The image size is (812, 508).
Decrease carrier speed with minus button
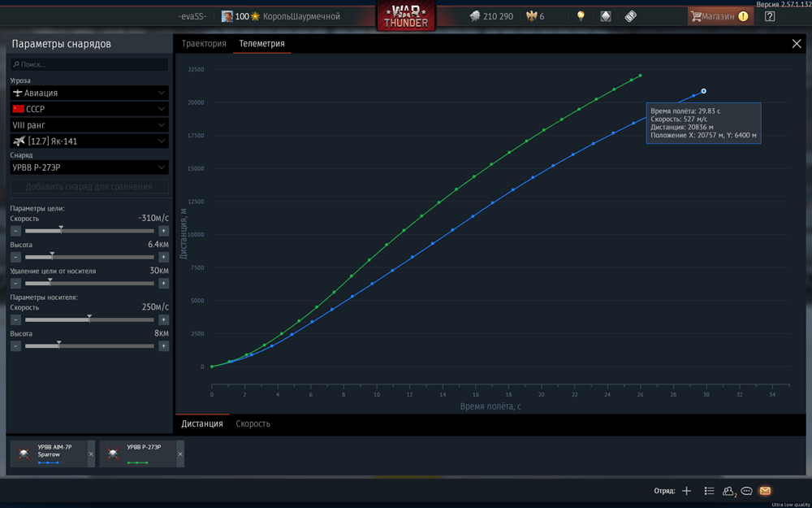pos(15,319)
